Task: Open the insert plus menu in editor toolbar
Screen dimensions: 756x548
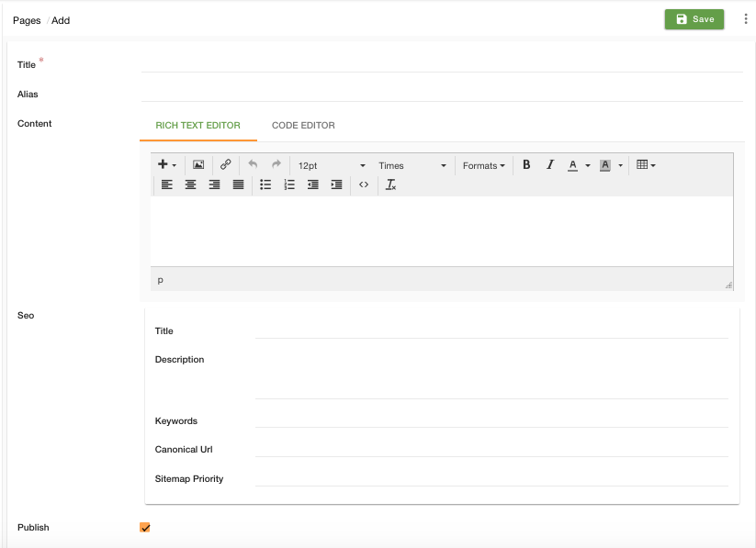Action: coord(167,165)
